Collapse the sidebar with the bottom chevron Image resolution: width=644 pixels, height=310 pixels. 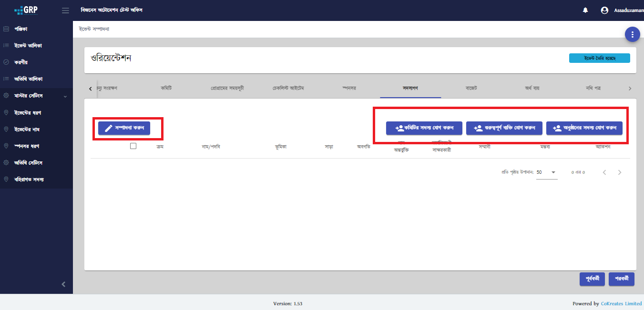(x=64, y=284)
